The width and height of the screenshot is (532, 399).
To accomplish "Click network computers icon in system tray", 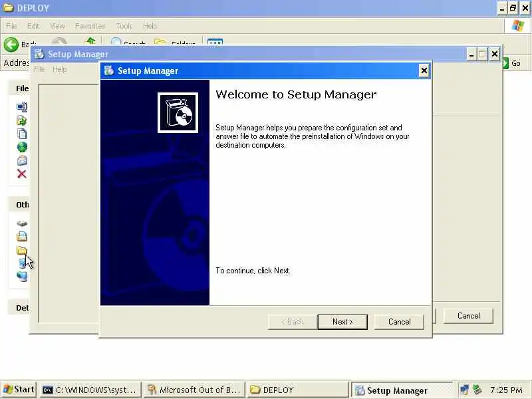I will coord(464,390).
